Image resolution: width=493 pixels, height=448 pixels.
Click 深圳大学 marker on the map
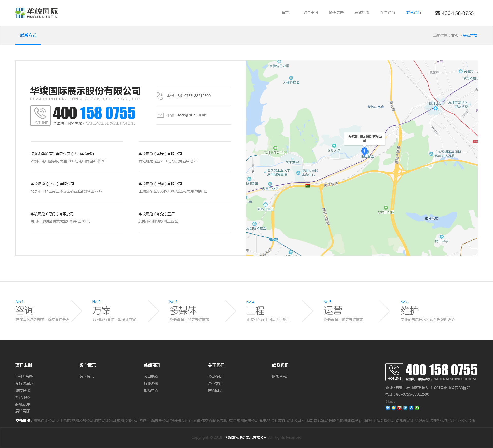[334, 146]
